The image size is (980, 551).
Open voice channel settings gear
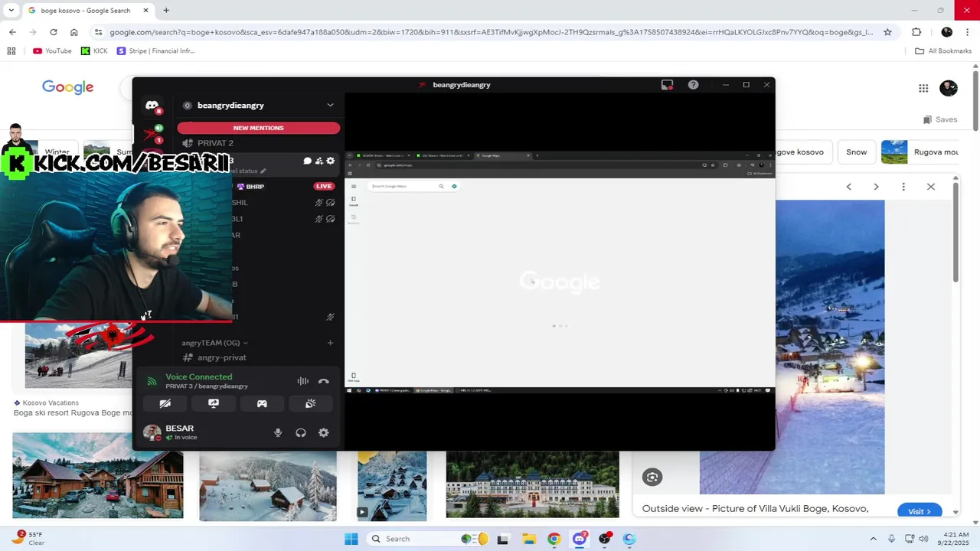click(331, 161)
